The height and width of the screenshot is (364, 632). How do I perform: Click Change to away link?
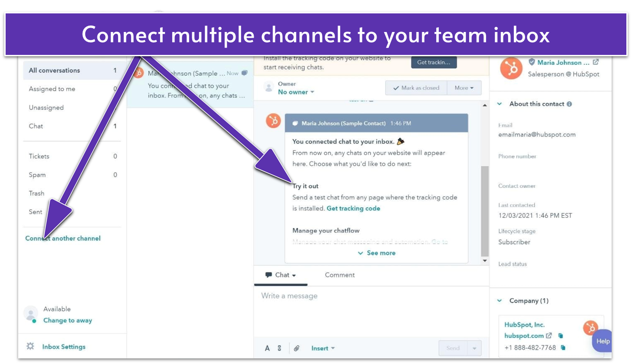coord(68,320)
